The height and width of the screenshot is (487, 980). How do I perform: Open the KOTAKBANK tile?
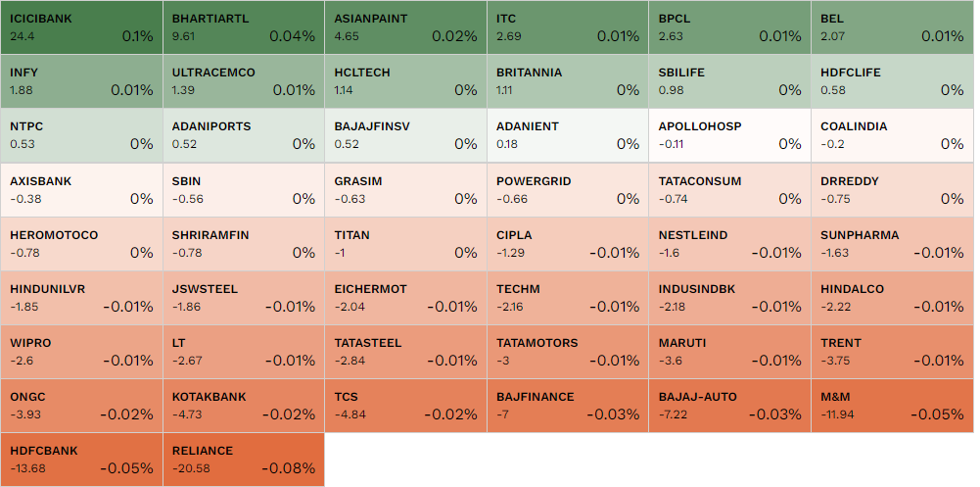244,406
